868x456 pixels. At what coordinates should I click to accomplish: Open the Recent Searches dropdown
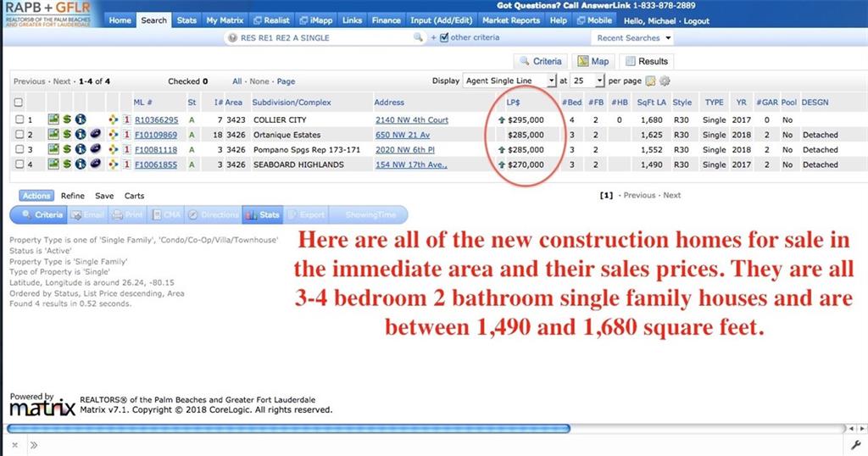633,38
